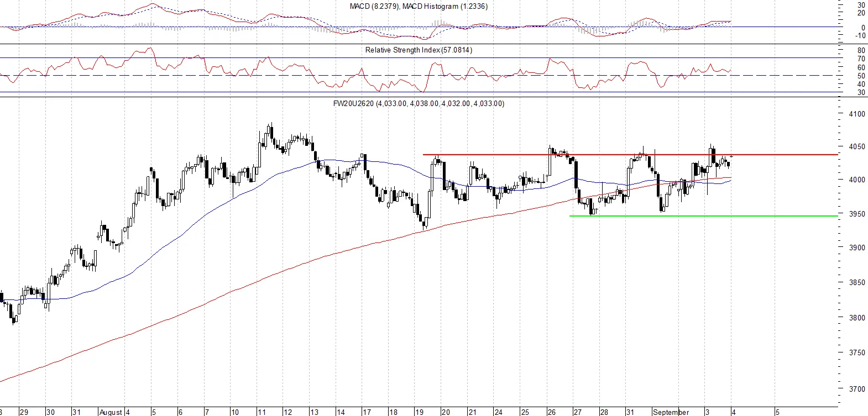The image size is (868, 416).
Task: Click the 70 level on RSI axis
Action: click(x=861, y=59)
